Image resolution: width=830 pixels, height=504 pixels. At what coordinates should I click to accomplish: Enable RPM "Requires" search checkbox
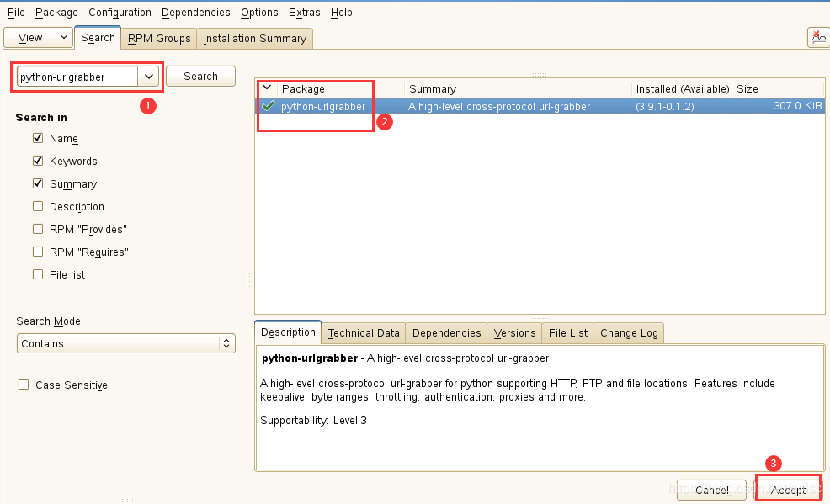click(38, 252)
